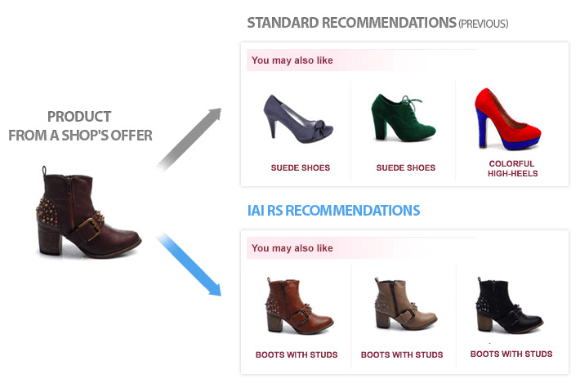This screenshot has width=580, height=392.
Task: Select the black studded boot image
Action: click(509, 305)
